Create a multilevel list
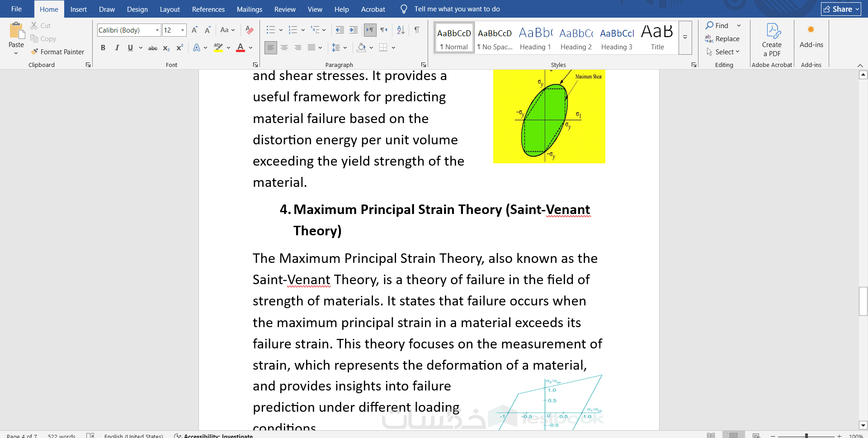Screen dimensions: 868x438 point(315,30)
